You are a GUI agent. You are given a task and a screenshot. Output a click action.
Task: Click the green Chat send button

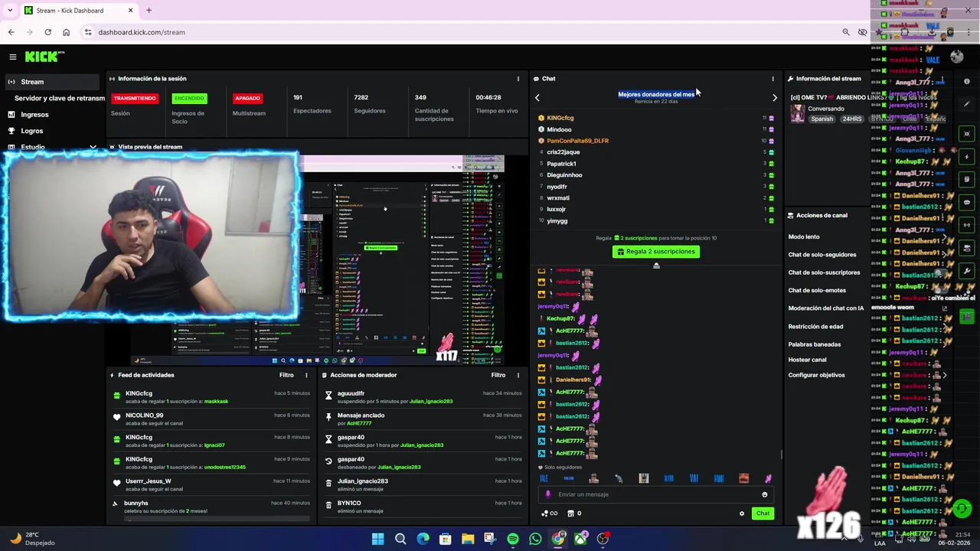point(763,514)
